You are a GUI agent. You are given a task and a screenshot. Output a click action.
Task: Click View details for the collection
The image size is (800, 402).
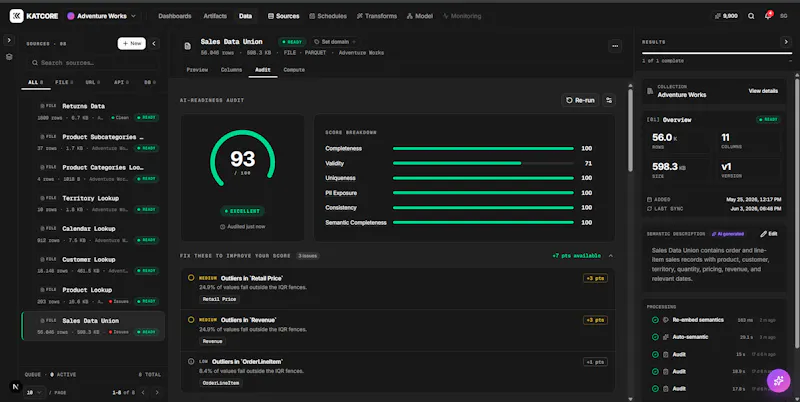pos(763,91)
